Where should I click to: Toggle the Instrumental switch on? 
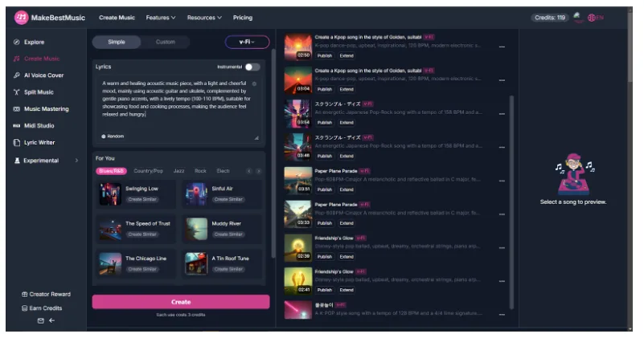click(x=252, y=67)
